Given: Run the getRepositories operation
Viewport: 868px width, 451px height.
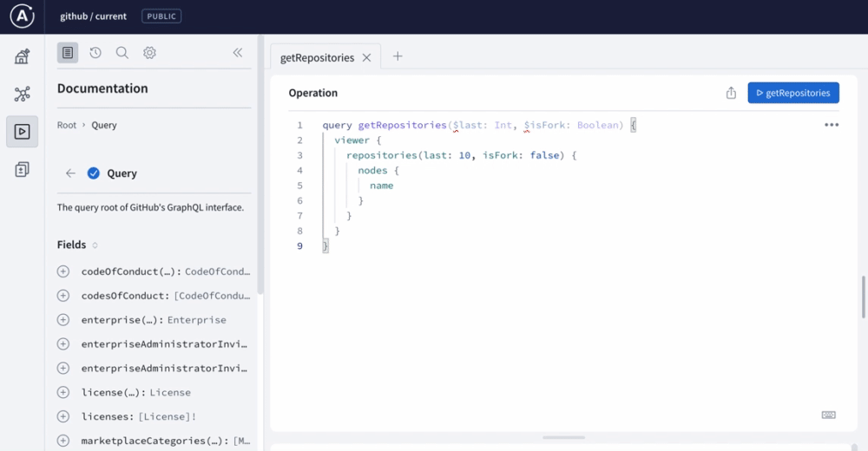Looking at the screenshot, I should coord(793,93).
